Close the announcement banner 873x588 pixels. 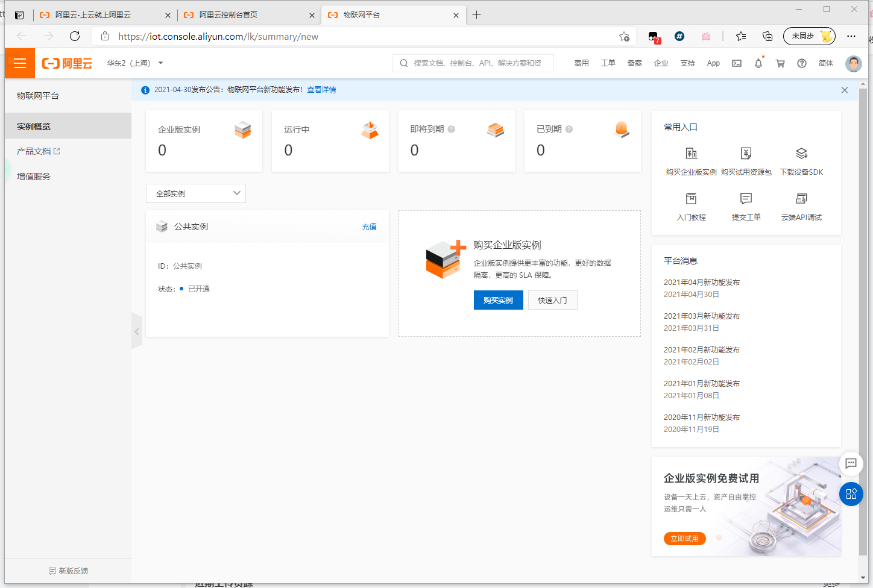pos(845,90)
